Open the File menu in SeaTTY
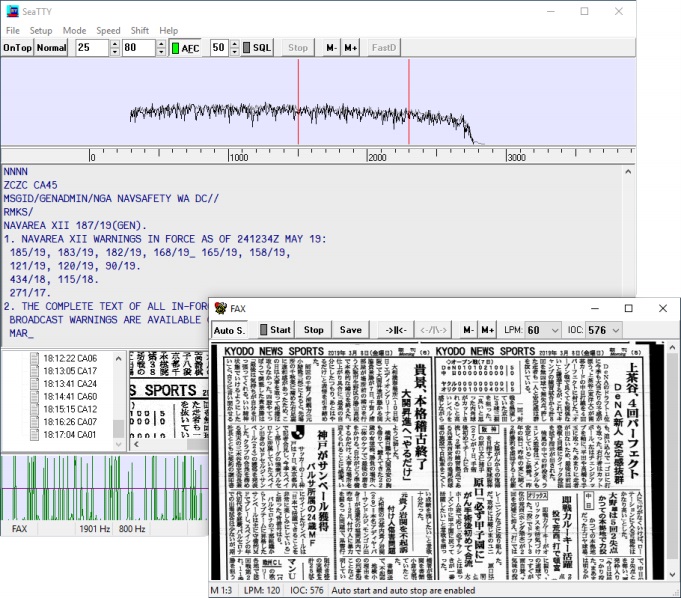The image size is (681, 598). (x=13, y=30)
